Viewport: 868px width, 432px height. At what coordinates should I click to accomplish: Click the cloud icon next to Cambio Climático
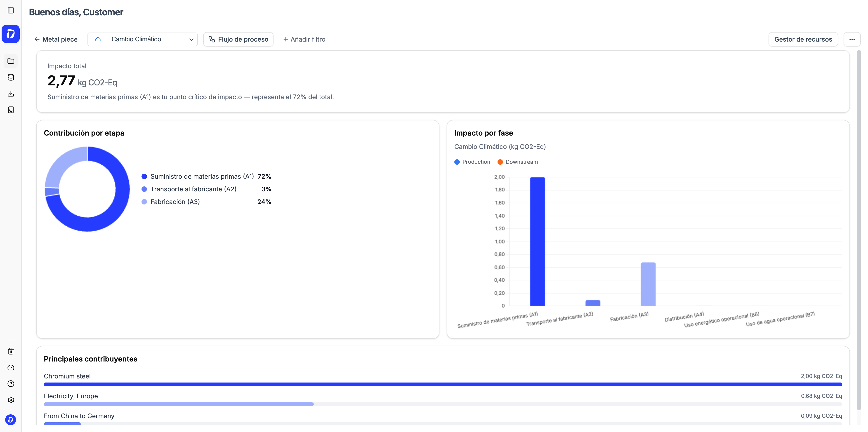click(98, 39)
